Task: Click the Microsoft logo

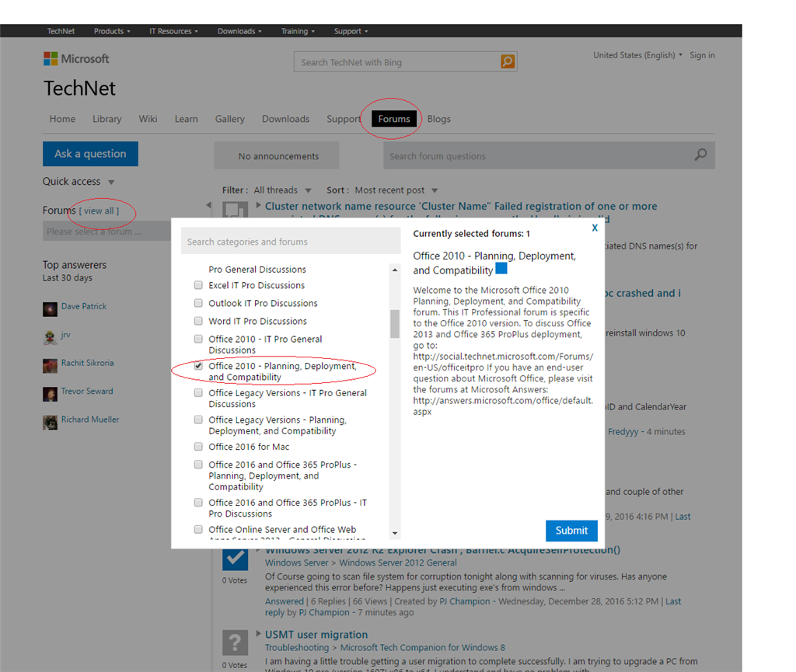Action: click(76, 59)
